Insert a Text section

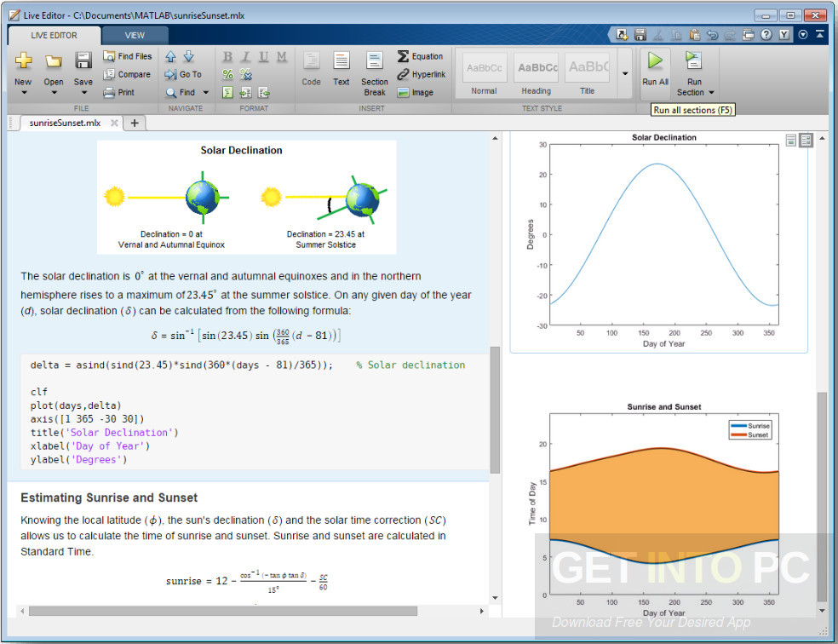coord(341,68)
